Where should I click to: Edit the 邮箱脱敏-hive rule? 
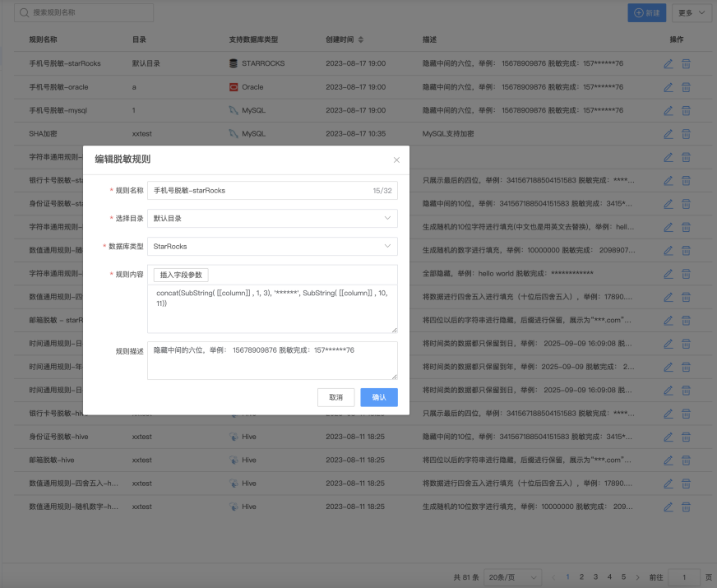tap(668, 461)
